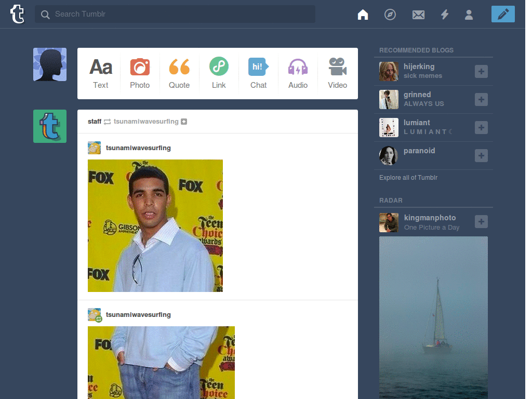
Task: Open the Inbox envelope icon
Action: [x=418, y=15]
